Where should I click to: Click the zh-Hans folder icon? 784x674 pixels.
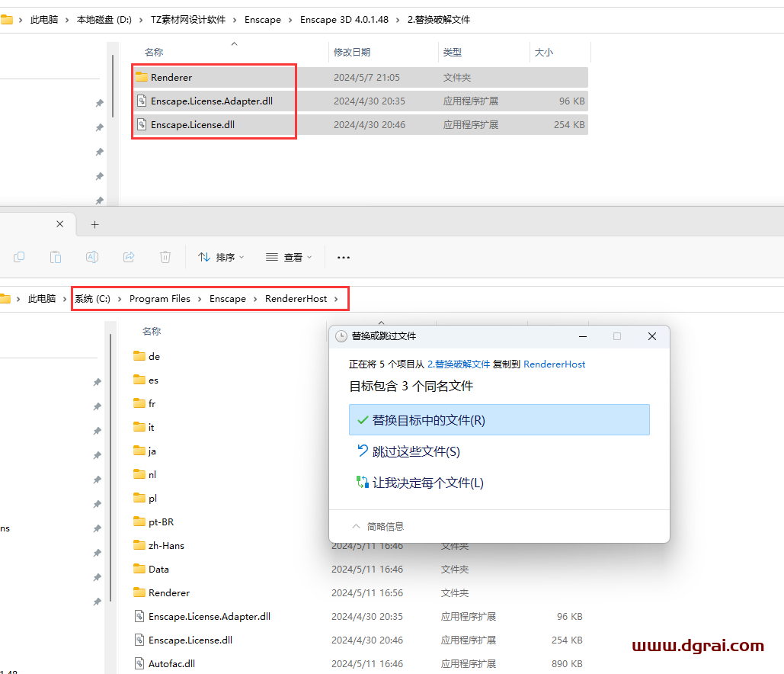(x=139, y=545)
